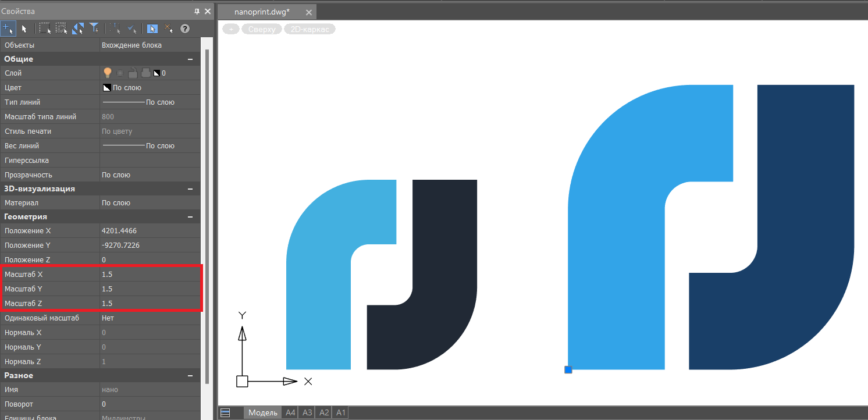Collapse the Геометрия section
868x420 pixels.
[190, 216]
